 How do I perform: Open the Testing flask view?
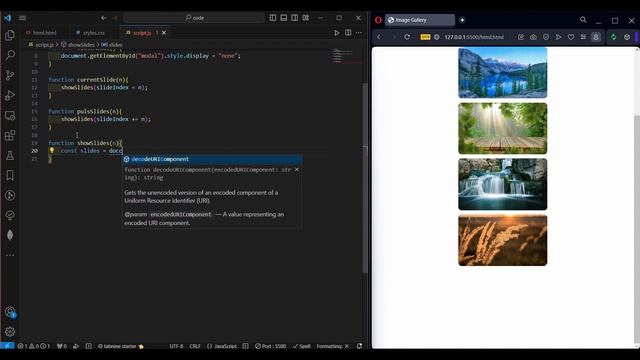[x=10, y=155]
